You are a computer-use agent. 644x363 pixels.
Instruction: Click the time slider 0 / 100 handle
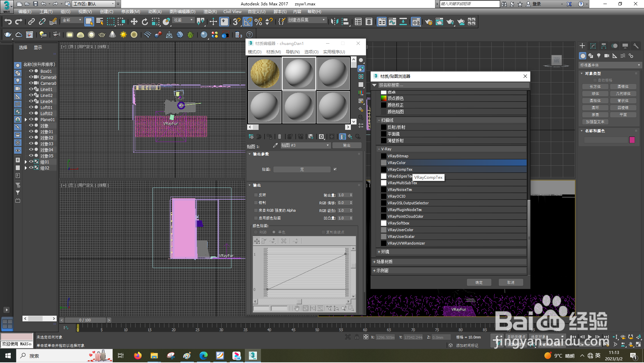(85, 320)
